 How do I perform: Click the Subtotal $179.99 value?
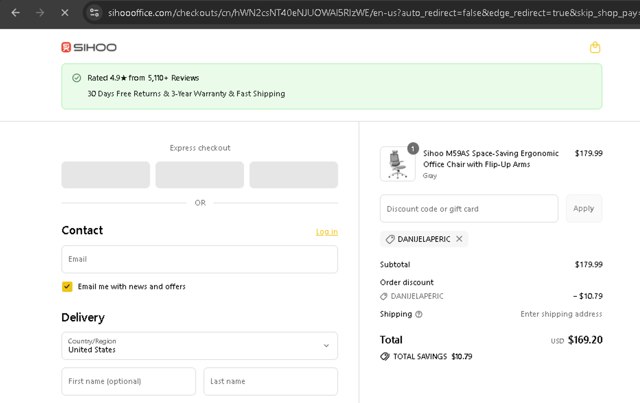coord(589,265)
